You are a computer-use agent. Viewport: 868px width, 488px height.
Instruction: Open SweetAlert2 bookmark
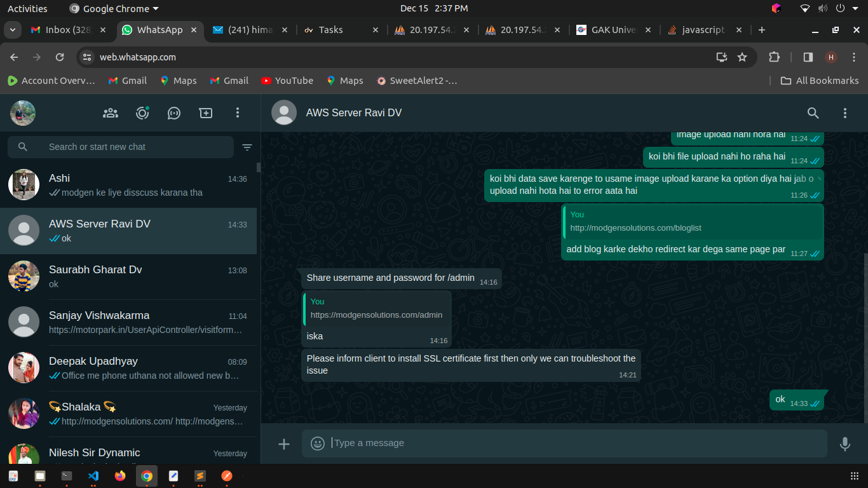(417, 81)
